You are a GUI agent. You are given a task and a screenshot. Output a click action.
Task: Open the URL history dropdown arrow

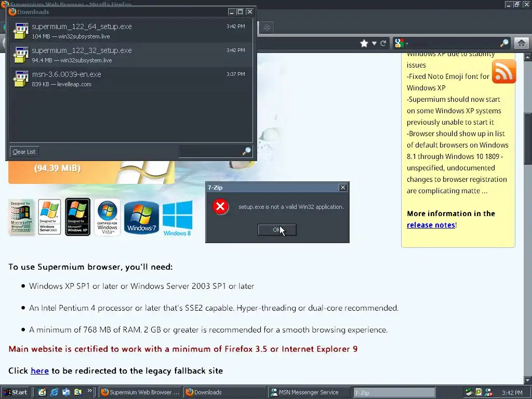(374, 44)
